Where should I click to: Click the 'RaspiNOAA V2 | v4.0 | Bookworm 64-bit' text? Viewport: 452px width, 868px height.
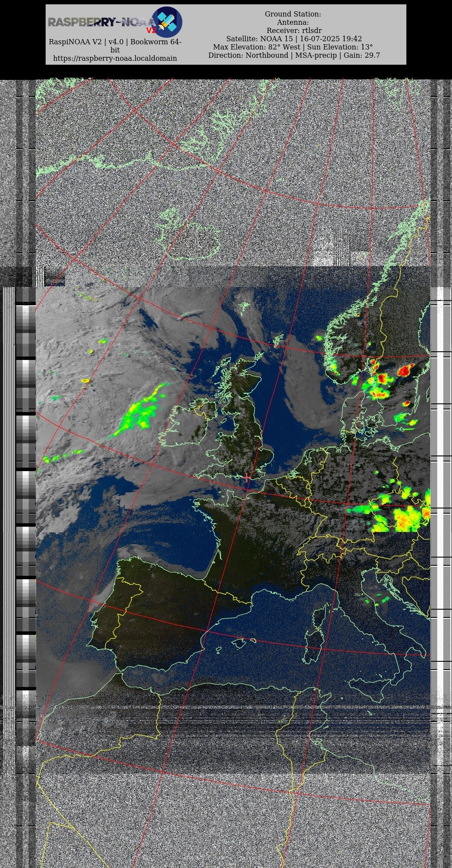115,46
